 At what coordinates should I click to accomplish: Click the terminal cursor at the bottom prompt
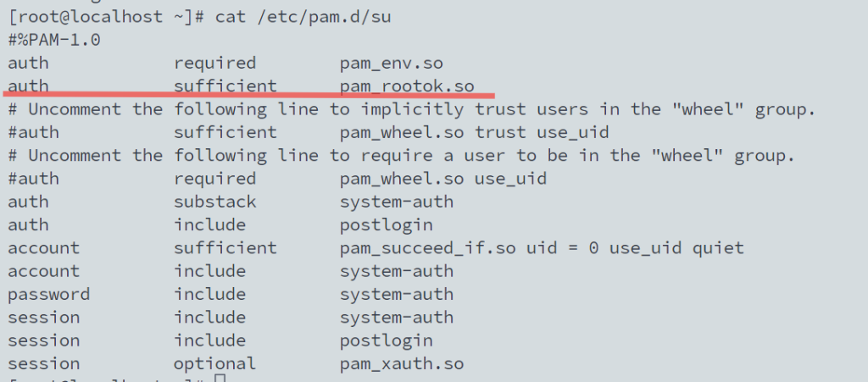(x=220, y=378)
